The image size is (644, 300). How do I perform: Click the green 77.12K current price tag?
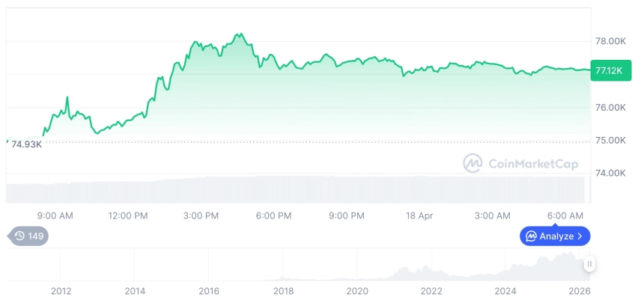click(x=607, y=70)
